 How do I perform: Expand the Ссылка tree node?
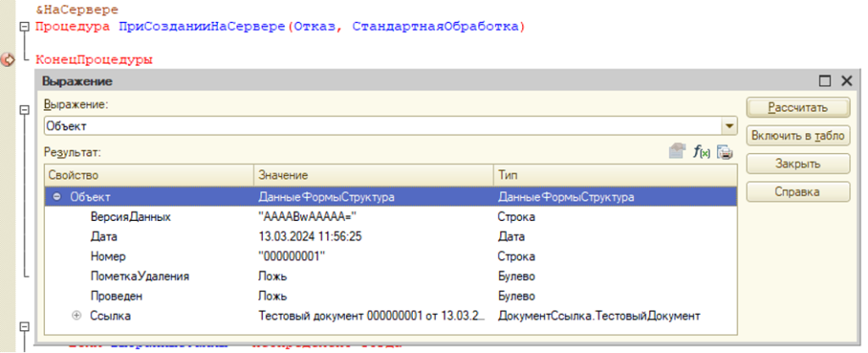click(76, 316)
